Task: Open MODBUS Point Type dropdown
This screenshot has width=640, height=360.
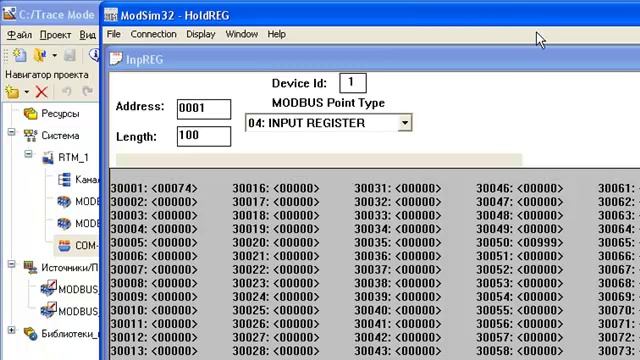Action: pos(404,123)
